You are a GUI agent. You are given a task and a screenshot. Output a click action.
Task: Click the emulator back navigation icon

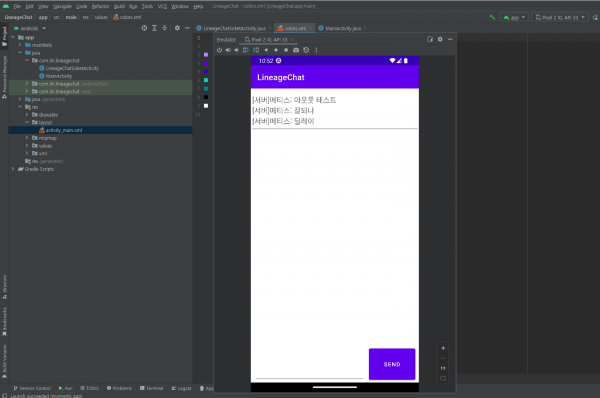(266, 50)
